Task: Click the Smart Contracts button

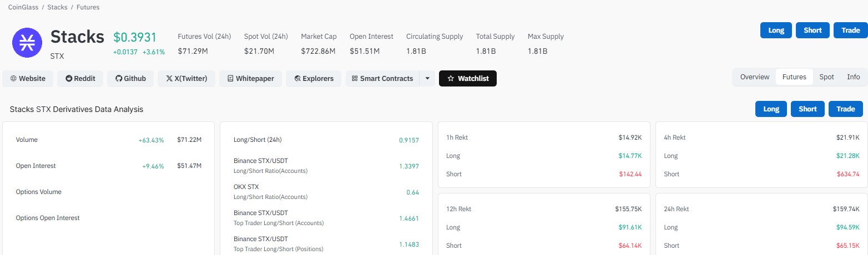Action: [382, 79]
